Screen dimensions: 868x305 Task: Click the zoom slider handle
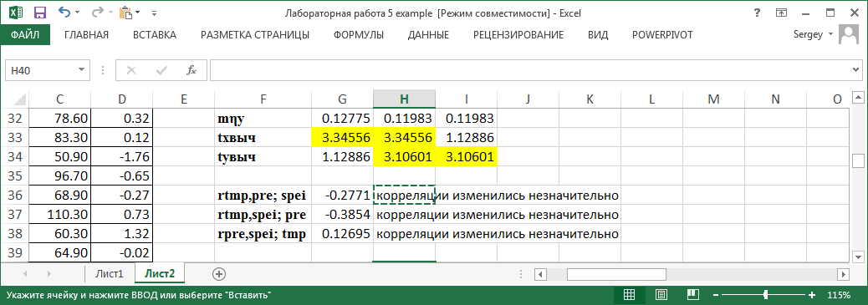(x=766, y=294)
